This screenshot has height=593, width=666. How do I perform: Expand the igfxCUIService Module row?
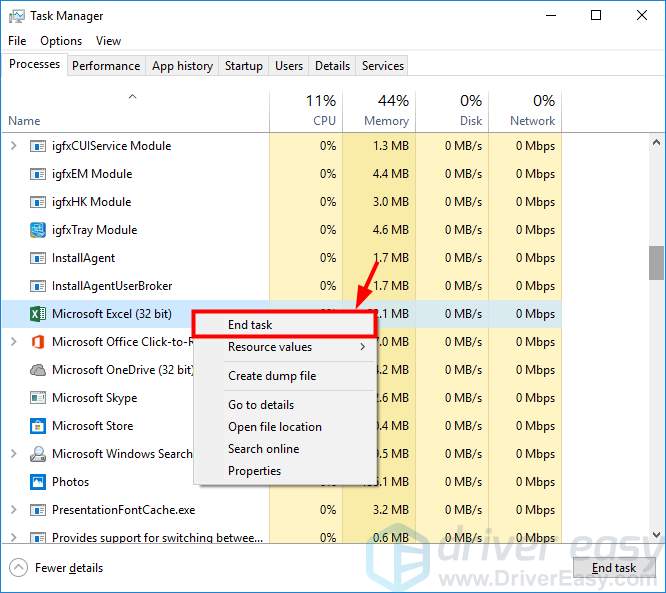(x=13, y=146)
